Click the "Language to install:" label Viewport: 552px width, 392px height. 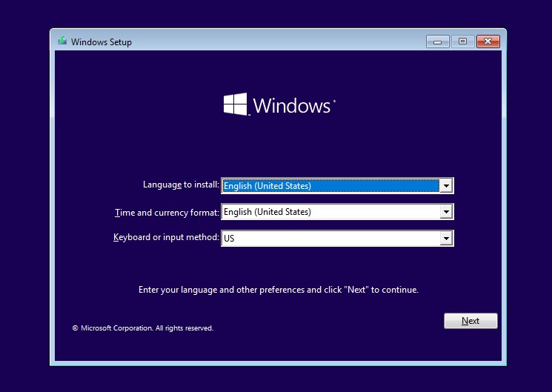(181, 185)
